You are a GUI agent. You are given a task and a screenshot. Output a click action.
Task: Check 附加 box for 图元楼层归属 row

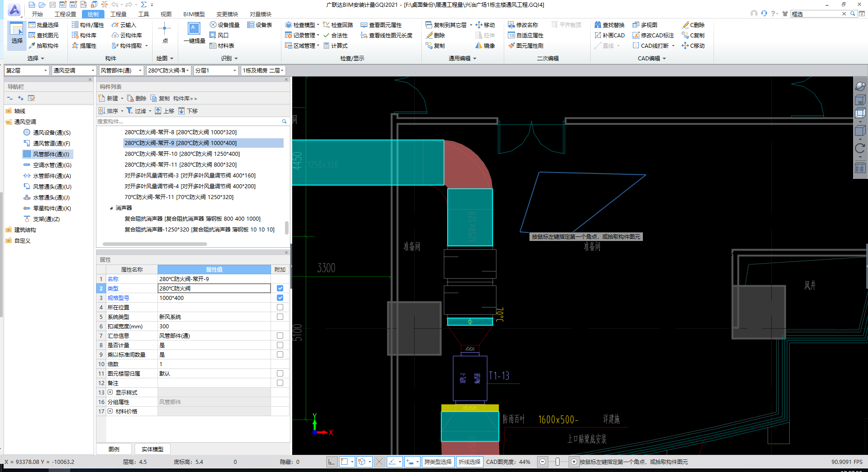coord(280,373)
